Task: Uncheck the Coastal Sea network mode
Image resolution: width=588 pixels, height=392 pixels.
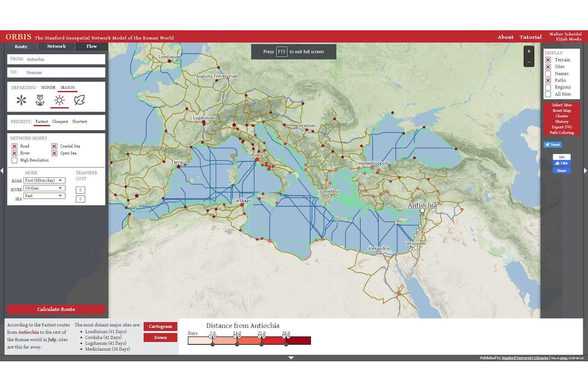Action: tap(54, 146)
